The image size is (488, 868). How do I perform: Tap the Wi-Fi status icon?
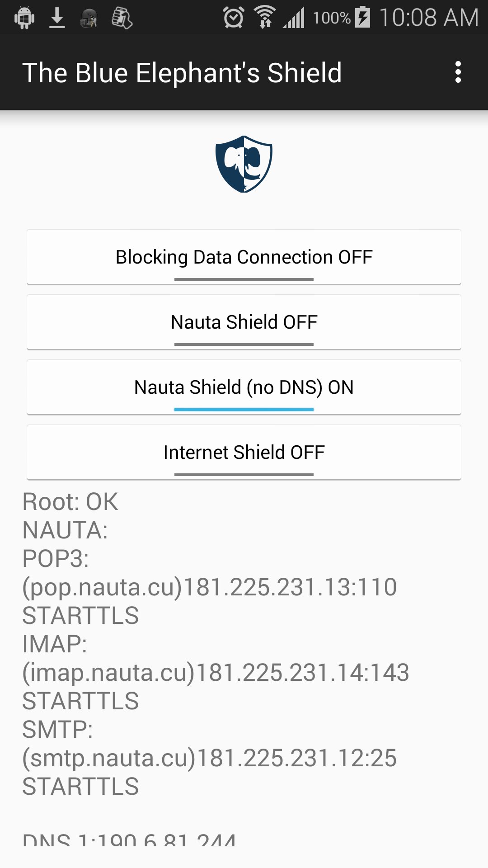pyautogui.click(x=265, y=18)
